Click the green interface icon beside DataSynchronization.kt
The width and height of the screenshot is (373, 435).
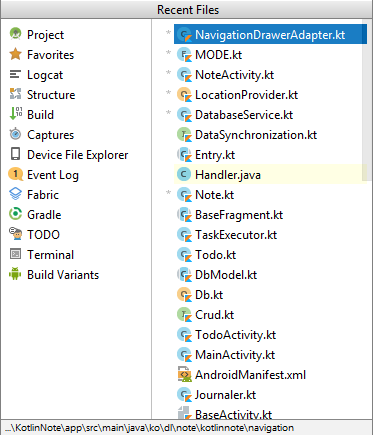[x=184, y=135]
